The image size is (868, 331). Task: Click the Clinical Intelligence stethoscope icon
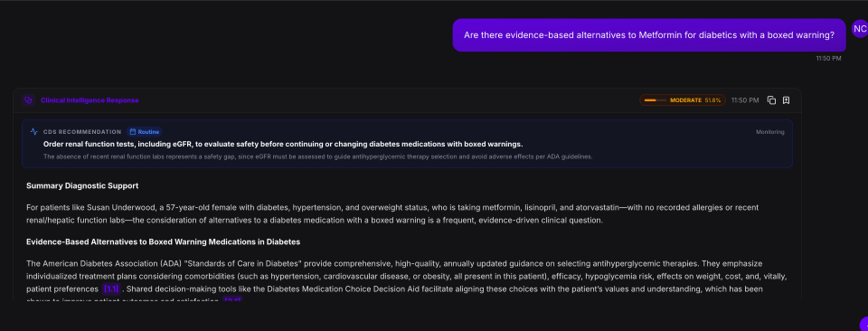[29, 100]
